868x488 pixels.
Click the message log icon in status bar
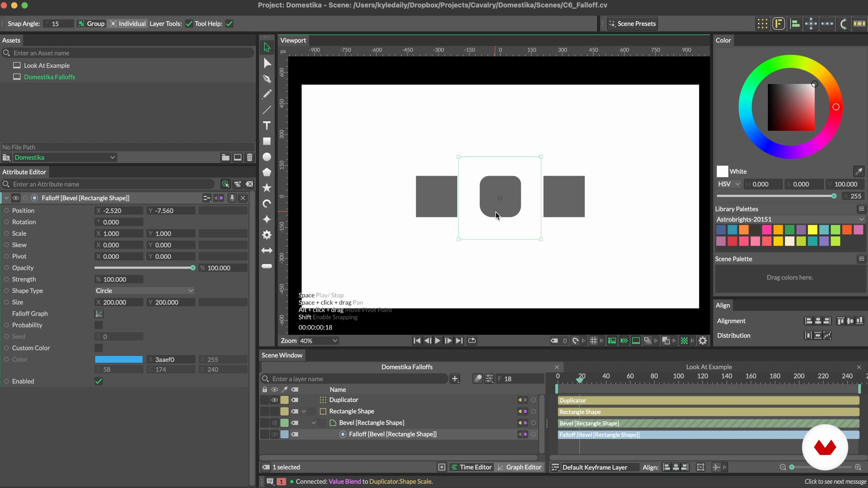click(x=270, y=482)
